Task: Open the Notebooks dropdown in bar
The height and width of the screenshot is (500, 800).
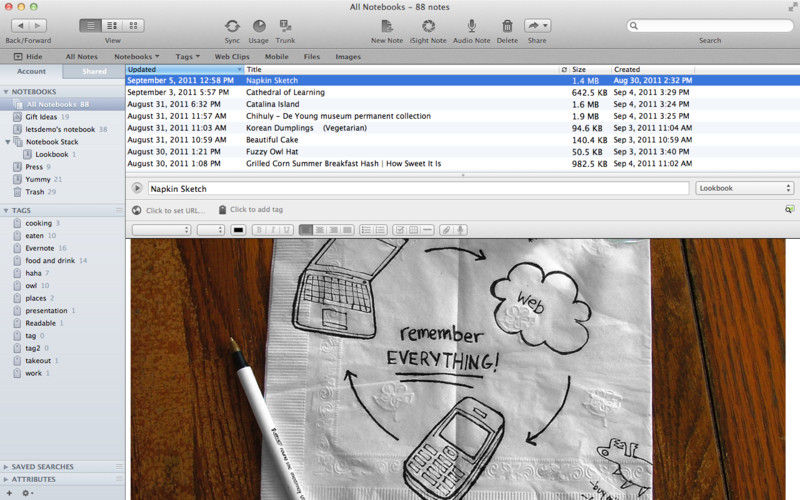Action: [137, 57]
